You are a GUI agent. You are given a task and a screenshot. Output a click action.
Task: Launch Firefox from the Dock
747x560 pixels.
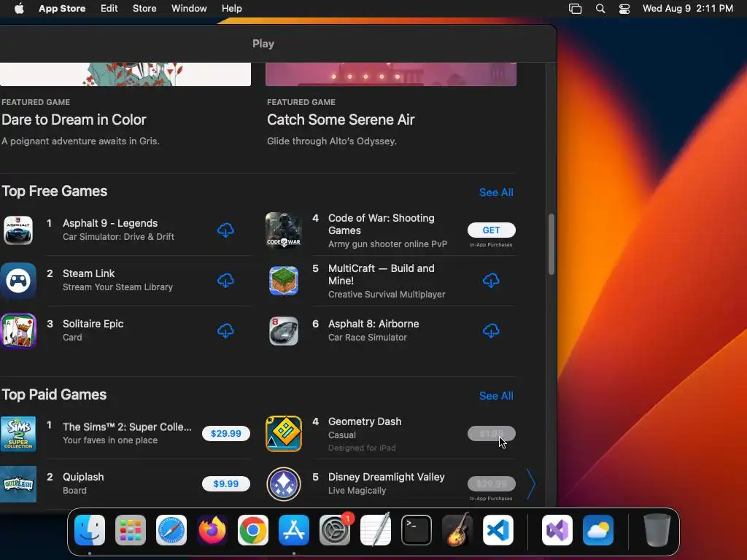[212, 530]
